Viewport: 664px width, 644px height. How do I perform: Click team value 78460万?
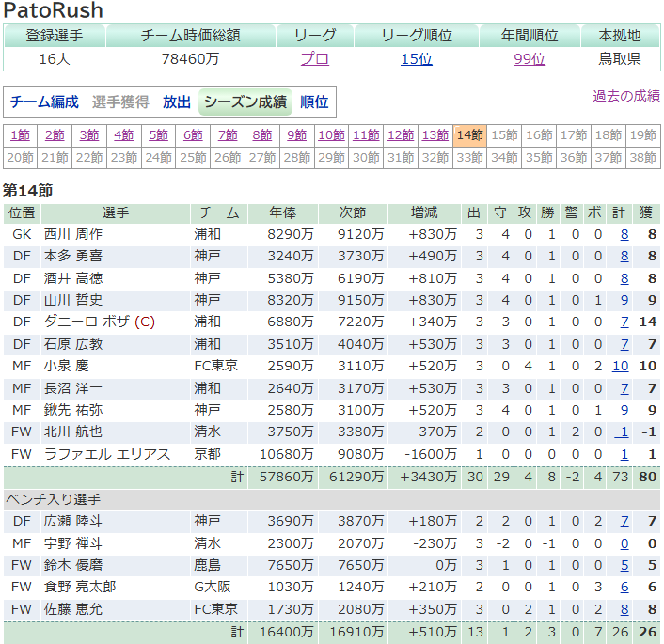[x=190, y=59]
